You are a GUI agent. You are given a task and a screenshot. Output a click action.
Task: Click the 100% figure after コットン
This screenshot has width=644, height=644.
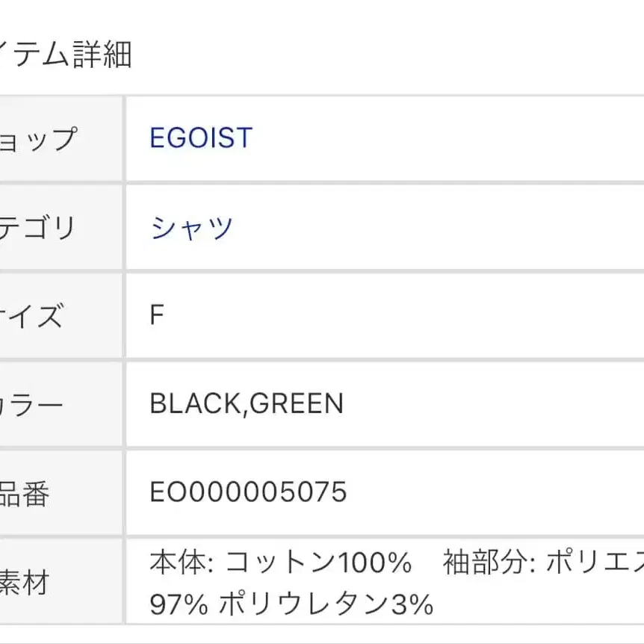(x=375, y=563)
